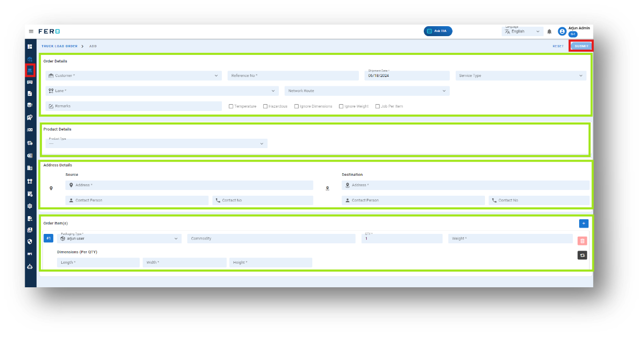Open the Ask IIA assistant button
This screenshot has width=644, height=337.
coord(438,31)
